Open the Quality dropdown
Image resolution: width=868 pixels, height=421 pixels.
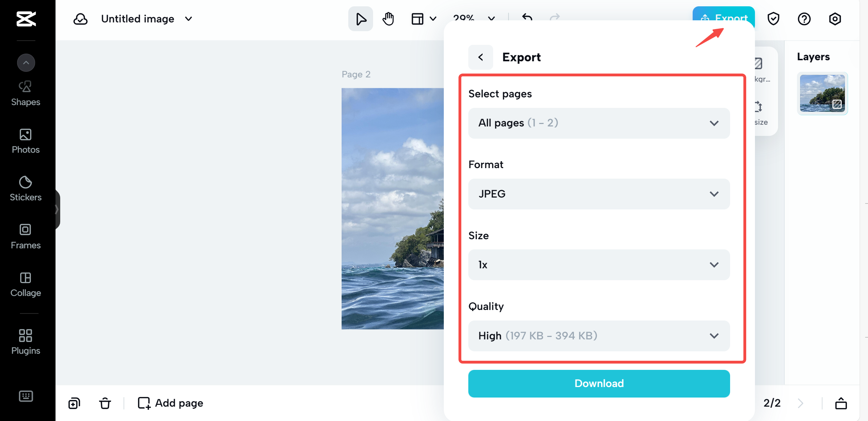598,336
